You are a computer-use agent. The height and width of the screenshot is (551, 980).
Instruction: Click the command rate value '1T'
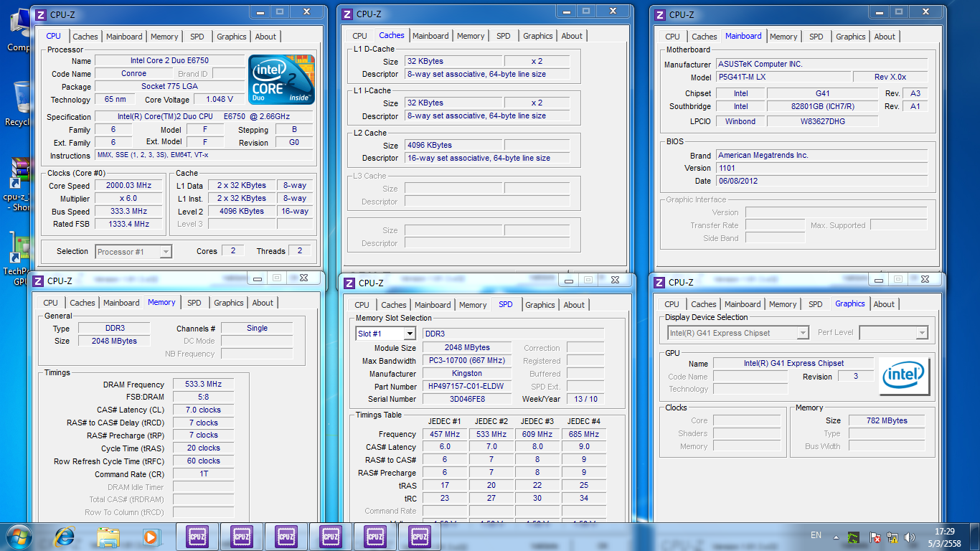[203, 475]
